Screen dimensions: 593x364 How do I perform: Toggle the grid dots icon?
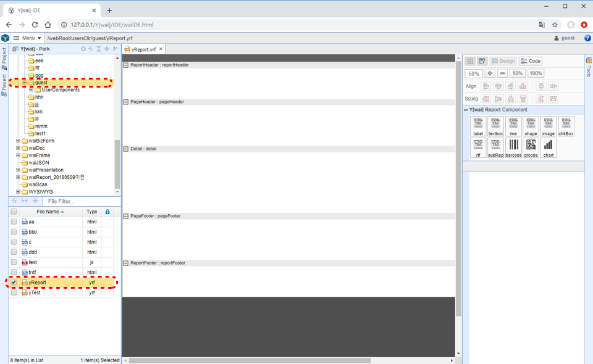(470, 61)
